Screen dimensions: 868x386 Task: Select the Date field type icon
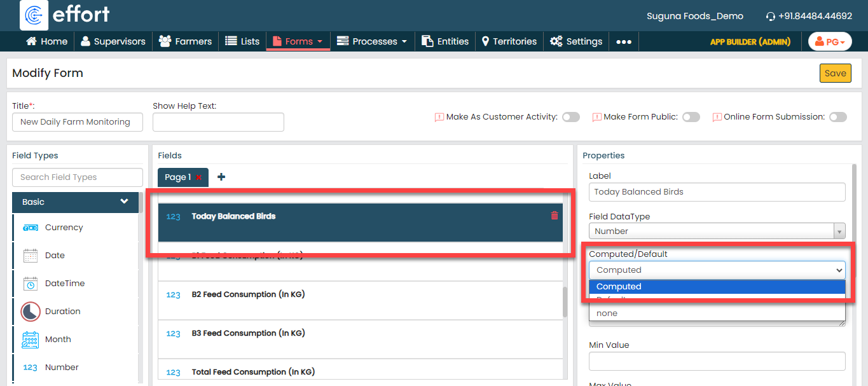click(x=31, y=256)
